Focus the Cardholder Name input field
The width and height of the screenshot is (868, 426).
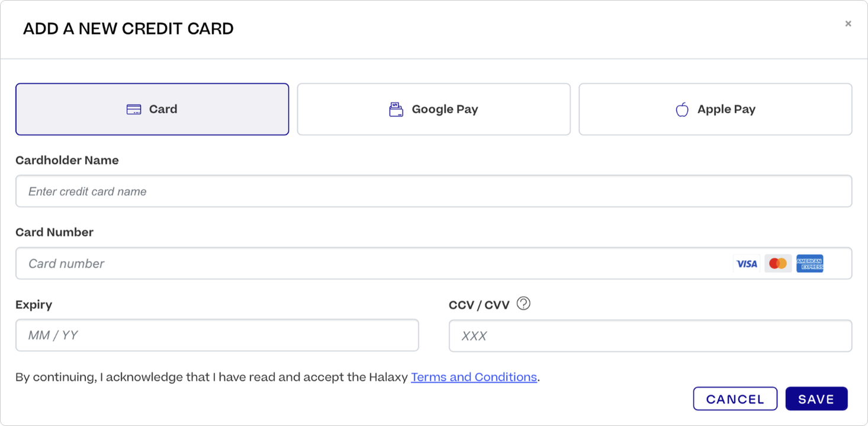434,191
